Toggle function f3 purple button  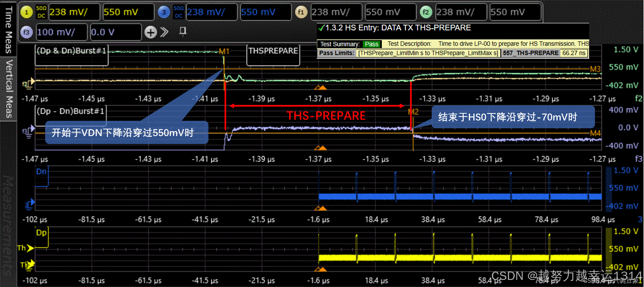pos(26,32)
